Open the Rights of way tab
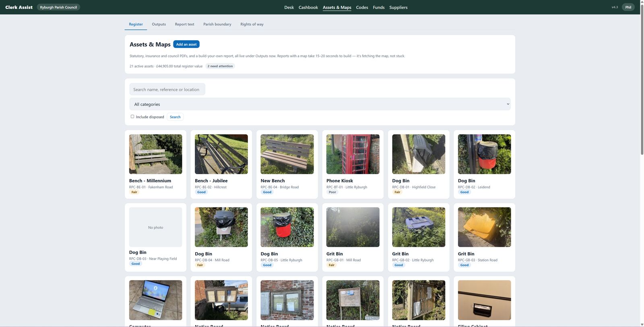 (x=252, y=24)
